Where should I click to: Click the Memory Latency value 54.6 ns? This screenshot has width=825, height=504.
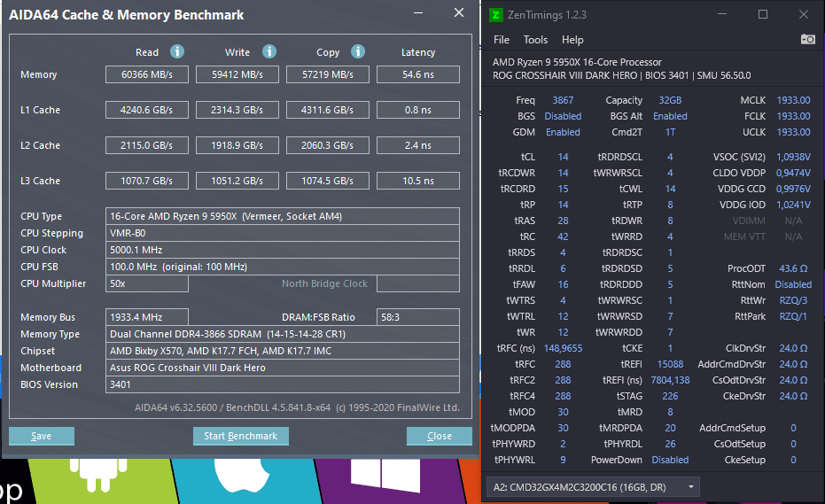click(x=418, y=74)
